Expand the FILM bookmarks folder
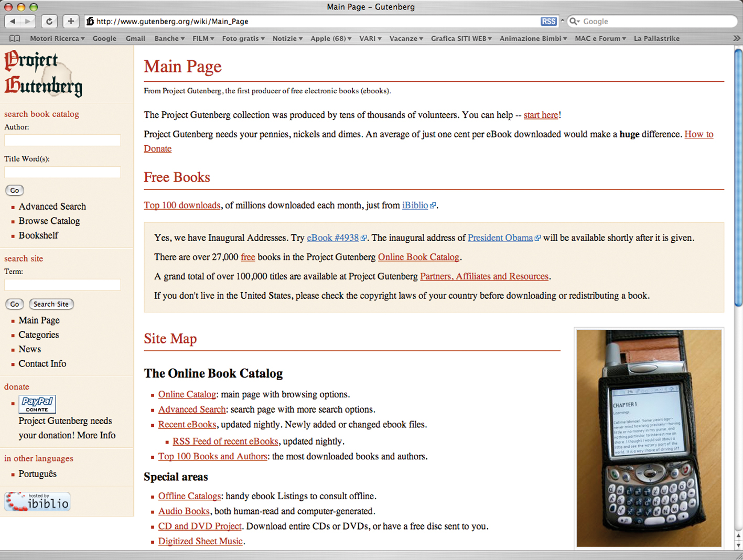 pyautogui.click(x=203, y=38)
